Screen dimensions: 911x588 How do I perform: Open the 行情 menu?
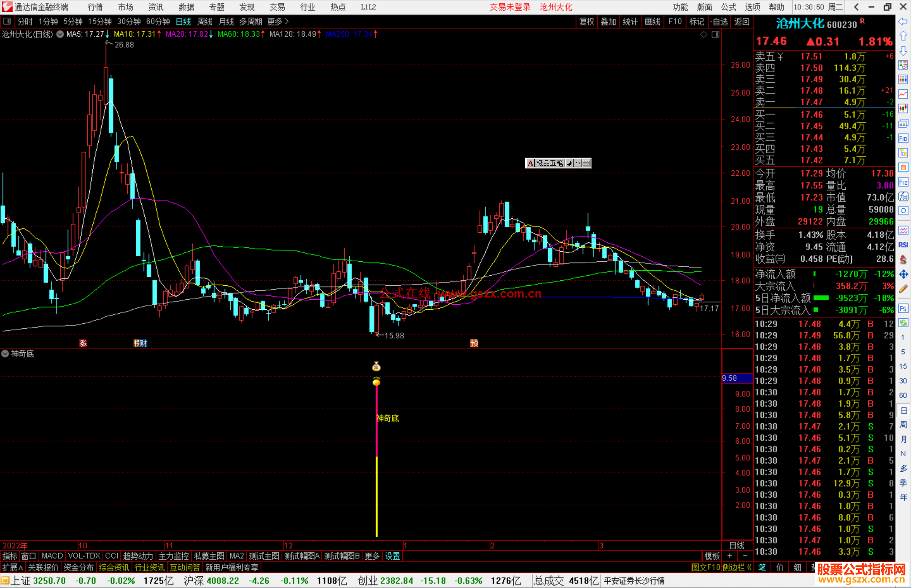coord(95,7)
